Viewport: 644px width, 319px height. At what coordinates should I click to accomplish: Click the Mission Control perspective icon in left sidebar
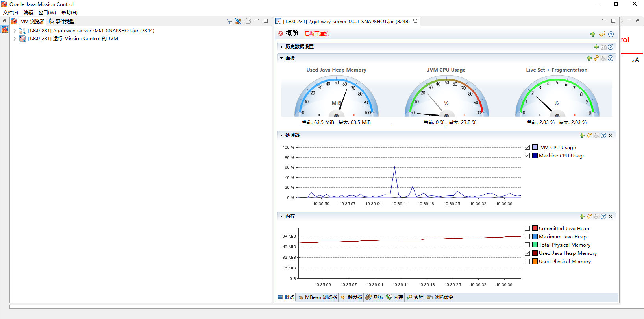point(5,30)
